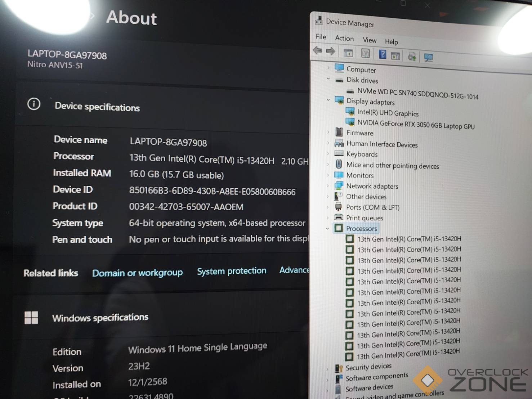Screen dimensions: 532x399
Task: Open the System protection link
Action: coord(232,271)
